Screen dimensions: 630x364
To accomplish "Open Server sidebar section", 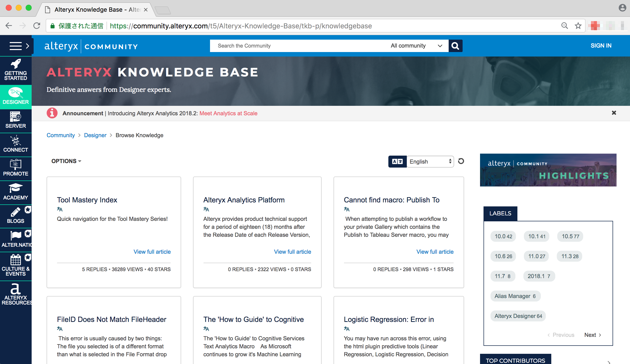I will click(16, 121).
